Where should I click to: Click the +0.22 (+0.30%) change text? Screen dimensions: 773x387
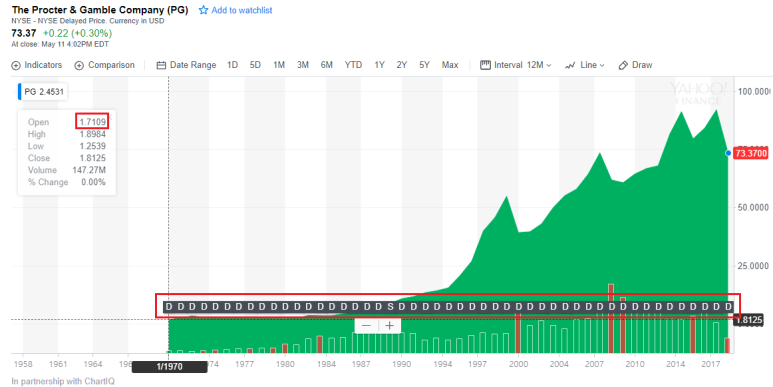(77, 34)
